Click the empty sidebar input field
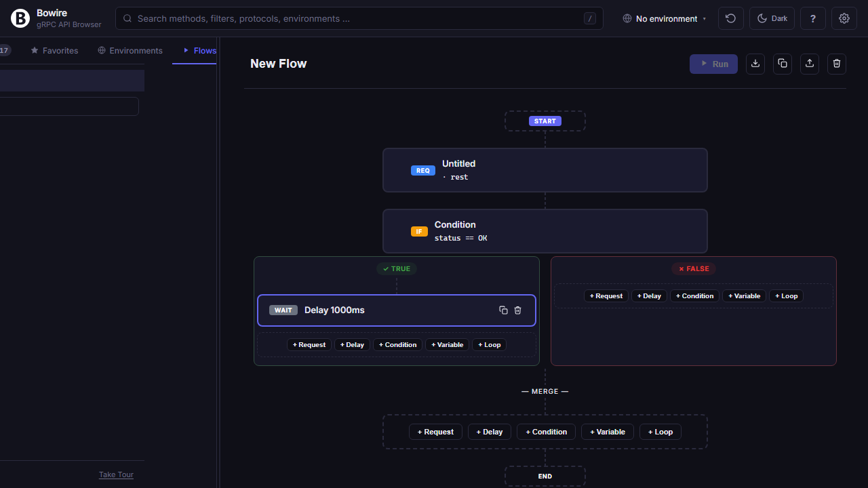Image resolution: width=868 pixels, height=488 pixels. pyautogui.click(x=69, y=106)
